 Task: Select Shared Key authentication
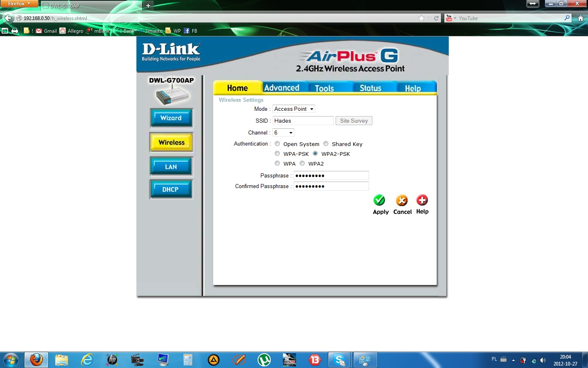coord(326,144)
